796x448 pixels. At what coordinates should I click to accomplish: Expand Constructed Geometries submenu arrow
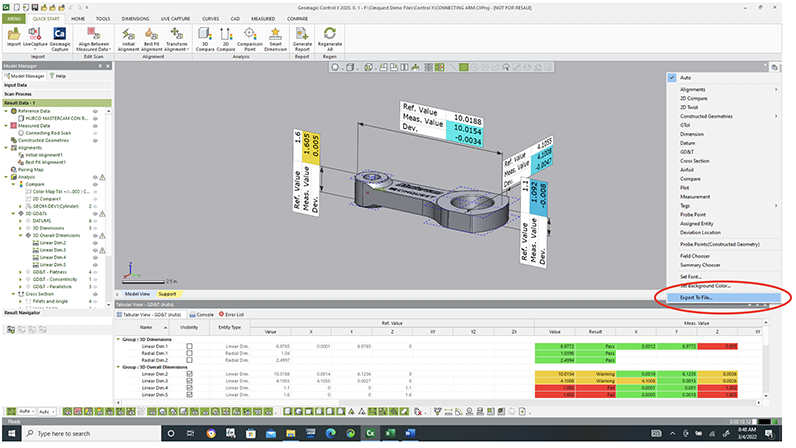(776, 116)
